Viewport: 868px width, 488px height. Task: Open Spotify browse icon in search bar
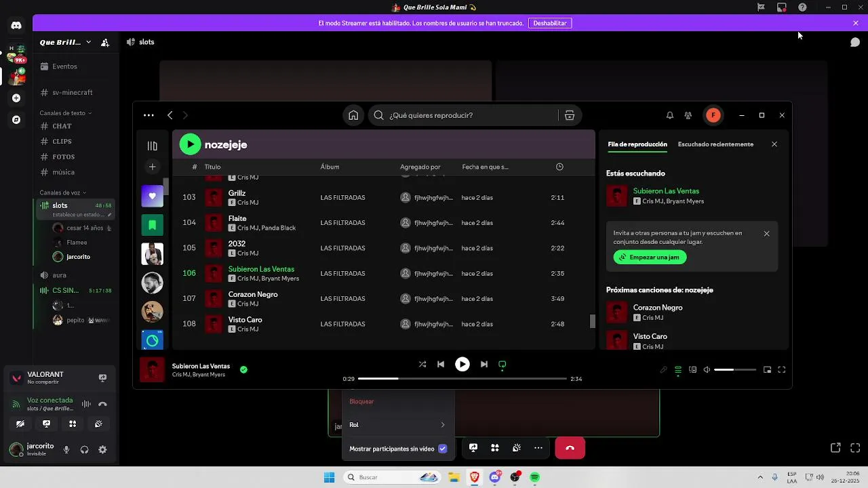(570, 115)
